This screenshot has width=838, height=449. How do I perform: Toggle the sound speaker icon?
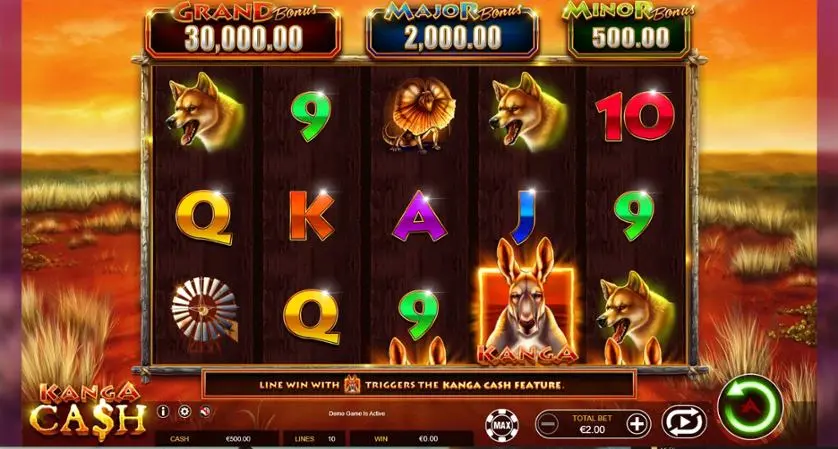(206, 411)
